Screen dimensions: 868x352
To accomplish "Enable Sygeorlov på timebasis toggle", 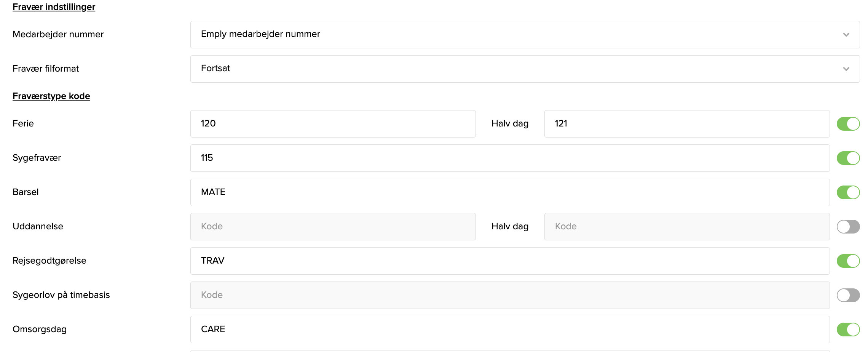I will (848, 295).
